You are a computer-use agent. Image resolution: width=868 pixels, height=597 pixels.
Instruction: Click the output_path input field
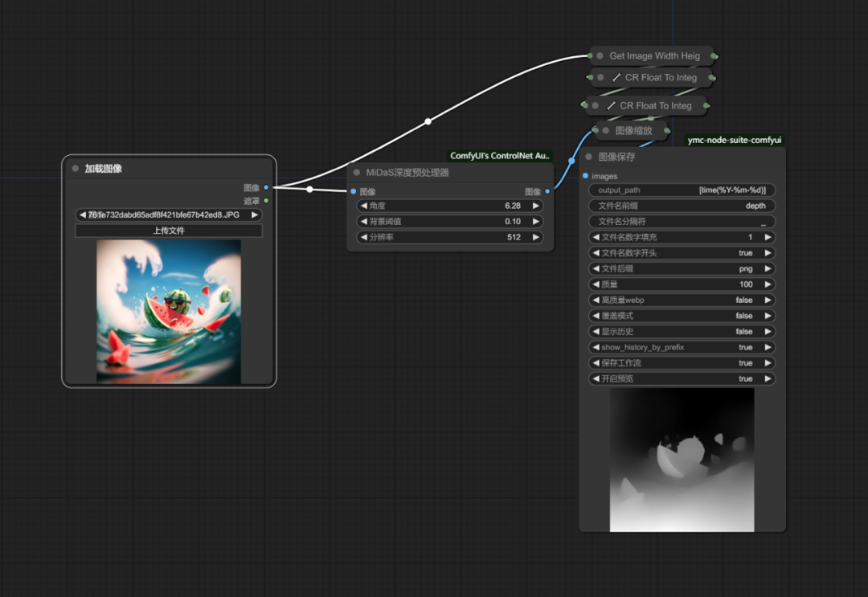click(x=682, y=190)
